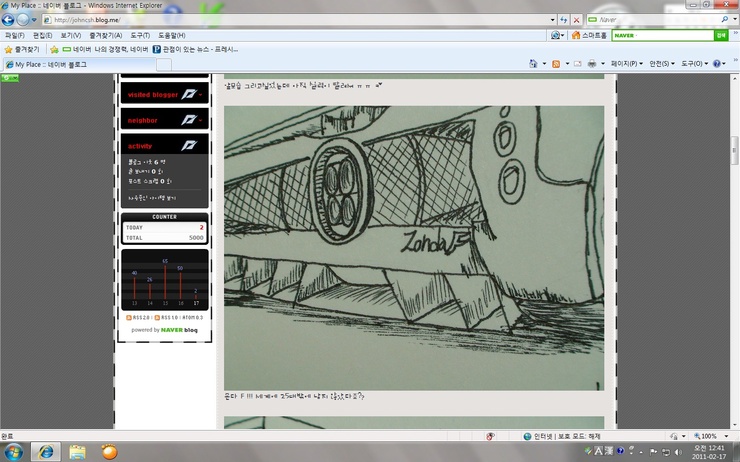Click the browser Back arrow button

[x=11, y=20]
